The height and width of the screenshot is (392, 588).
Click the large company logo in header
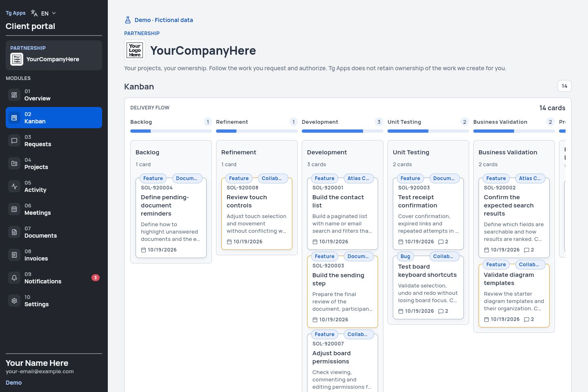[135, 50]
